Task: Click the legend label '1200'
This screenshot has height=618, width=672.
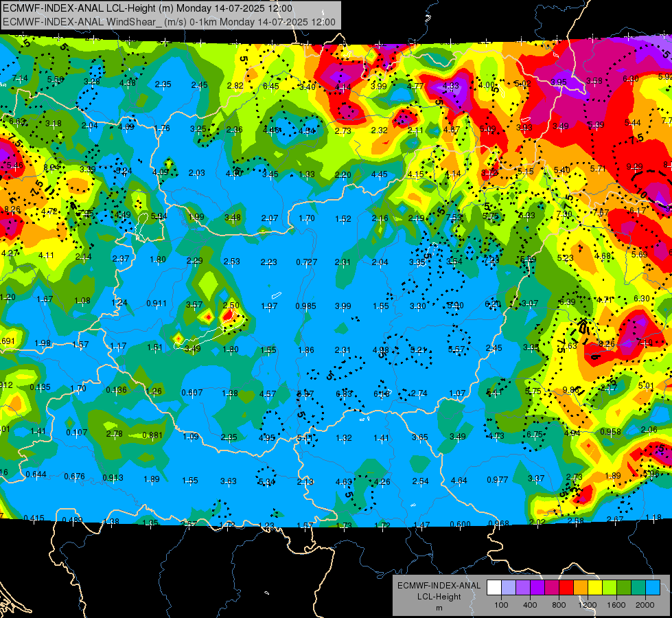Action: (588, 605)
